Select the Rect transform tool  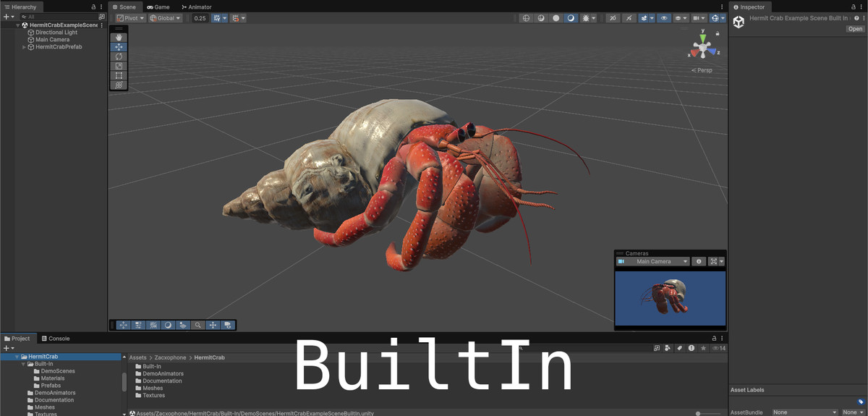tap(119, 75)
